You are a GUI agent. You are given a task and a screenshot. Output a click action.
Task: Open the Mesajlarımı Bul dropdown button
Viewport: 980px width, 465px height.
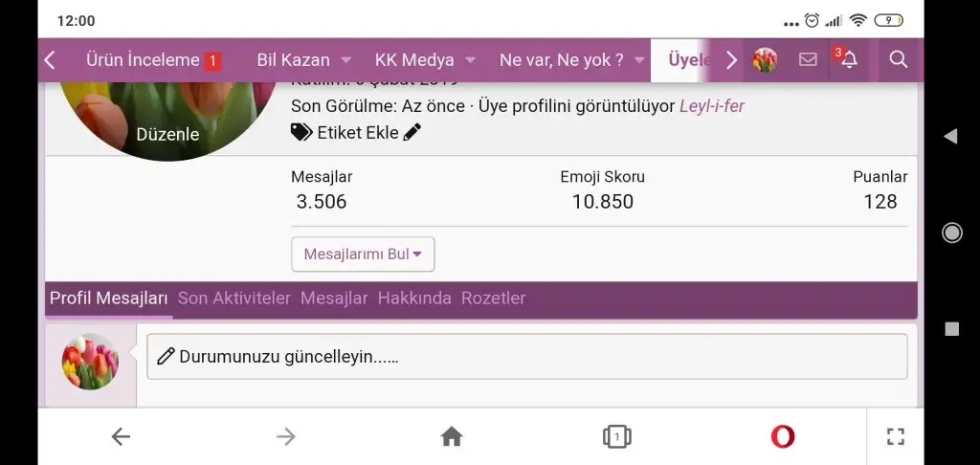pos(363,254)
